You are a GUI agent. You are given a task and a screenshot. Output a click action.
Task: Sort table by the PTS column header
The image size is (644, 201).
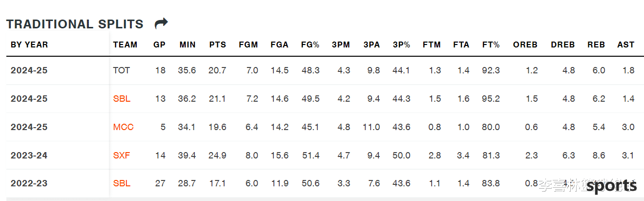click(x=218, y=45)
